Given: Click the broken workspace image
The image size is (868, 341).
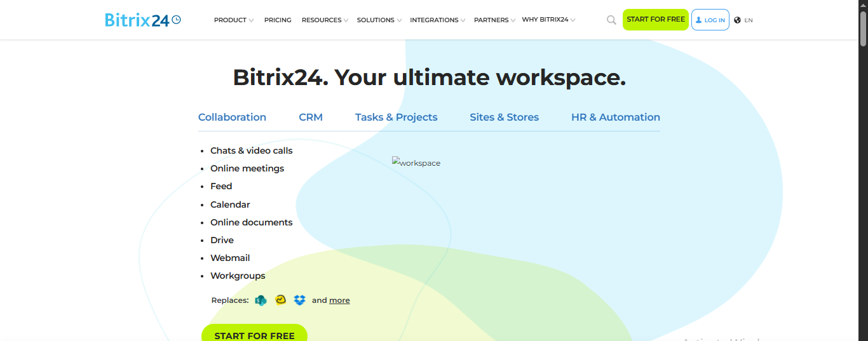Looking at the screenshot, I should coord(416,163).
